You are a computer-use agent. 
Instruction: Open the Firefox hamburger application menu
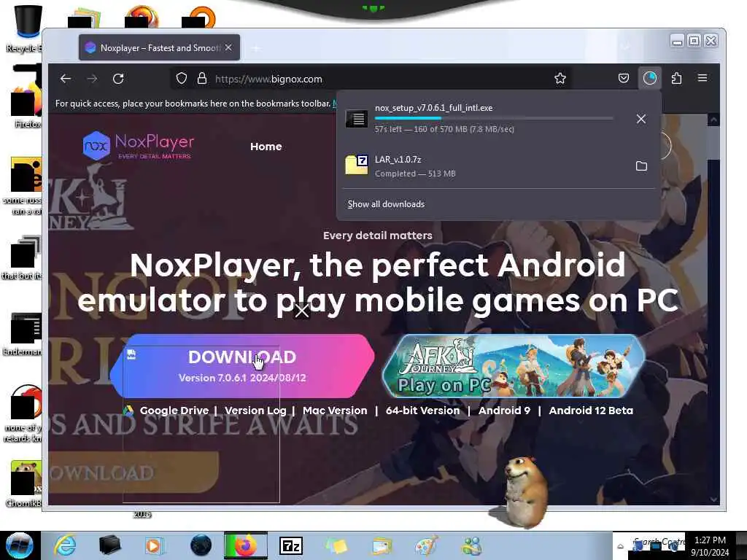[x=703, y=78]
